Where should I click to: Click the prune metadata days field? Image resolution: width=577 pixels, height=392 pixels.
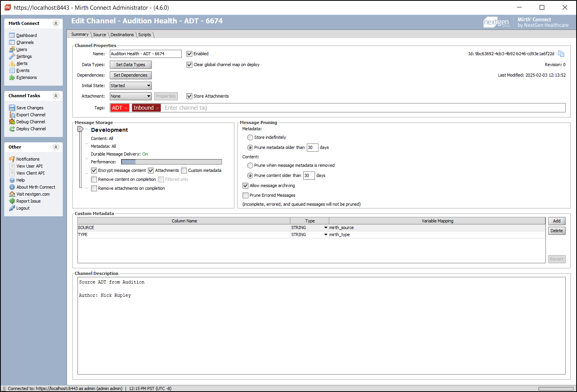click(x=313, y=147)
